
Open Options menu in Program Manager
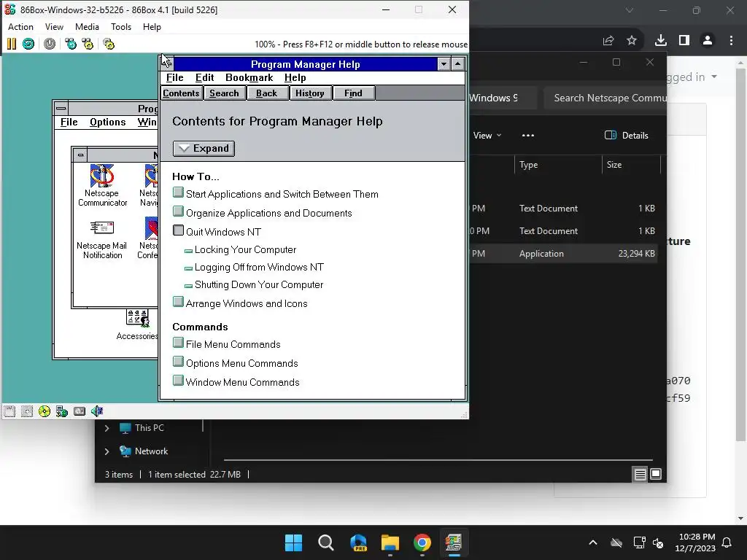[x=108, y=122]
